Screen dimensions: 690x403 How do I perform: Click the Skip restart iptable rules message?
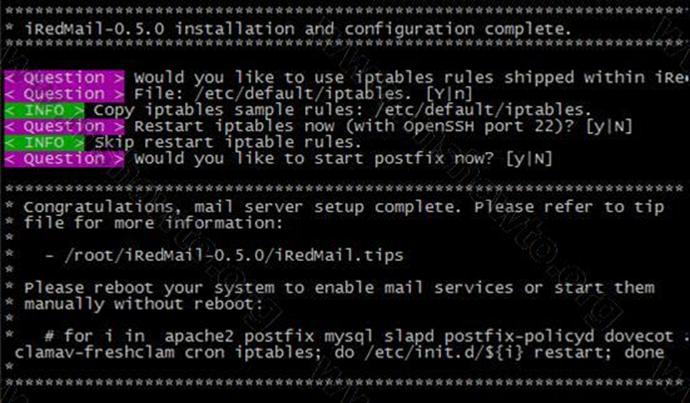(228, 143)
